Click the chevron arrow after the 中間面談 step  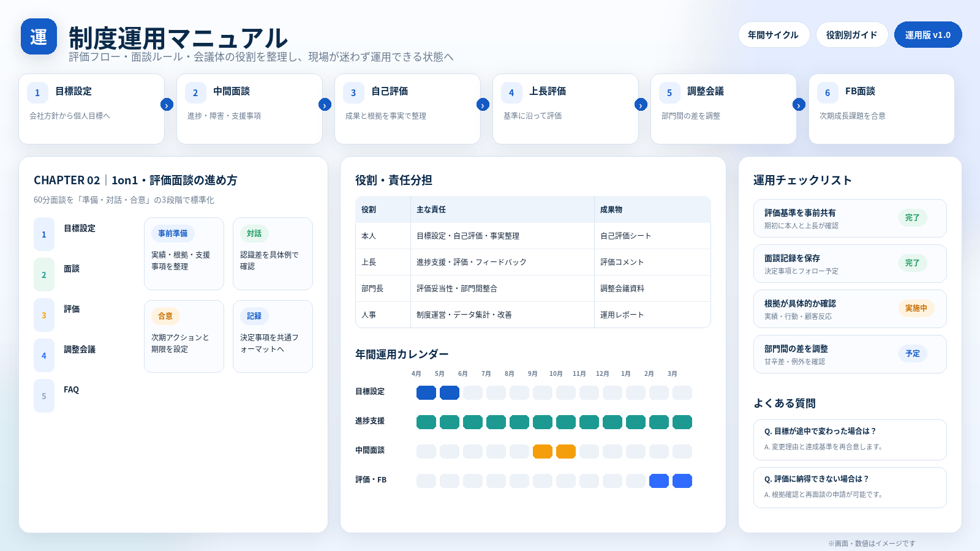coord(325,105)
